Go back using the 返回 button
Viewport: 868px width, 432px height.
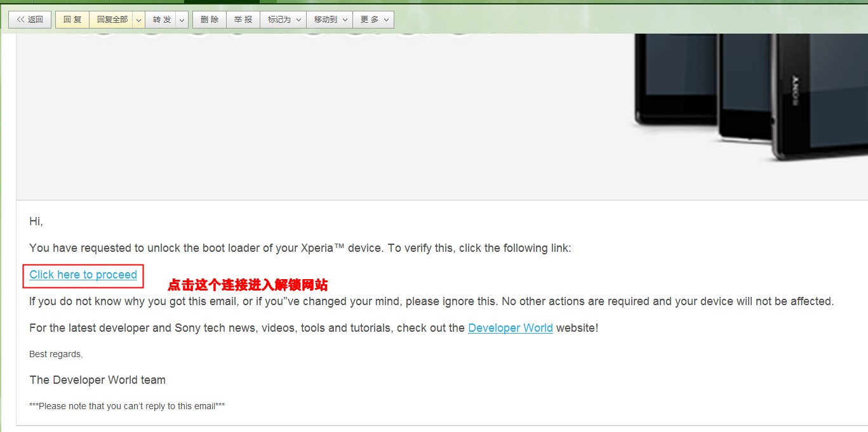[x=30, y=20]
